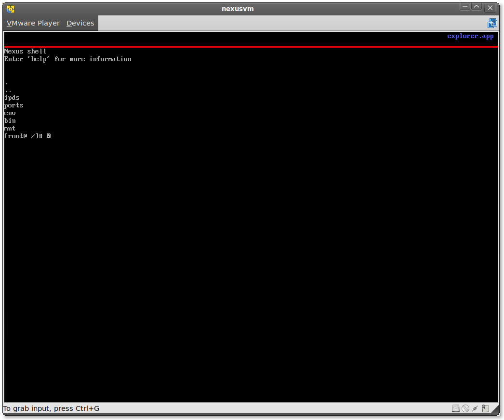Click the explorer.app label in the guest
This screenshot has height=420, width=504.
(x=470, y=36)
